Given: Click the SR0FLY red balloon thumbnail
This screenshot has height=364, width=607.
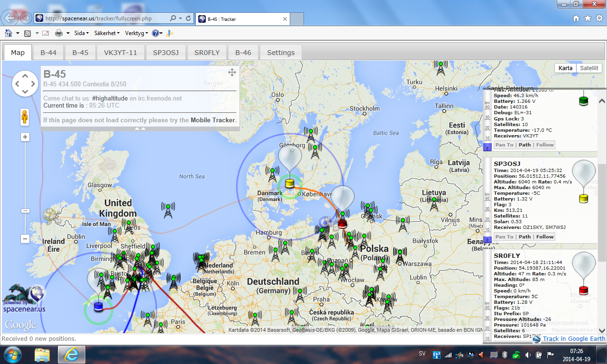Looking at the screenshot, I should [x=584, y=273].
